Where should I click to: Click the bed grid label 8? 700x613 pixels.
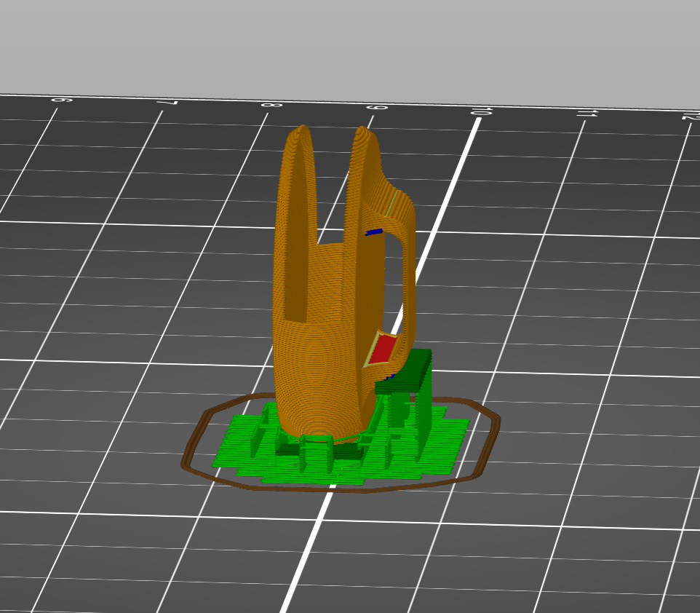271,105
